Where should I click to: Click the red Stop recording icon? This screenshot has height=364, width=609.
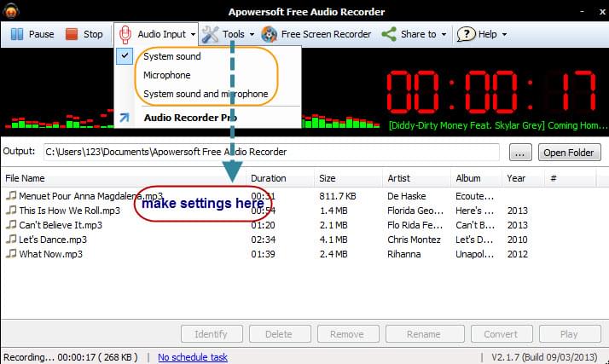click(71, 34)
